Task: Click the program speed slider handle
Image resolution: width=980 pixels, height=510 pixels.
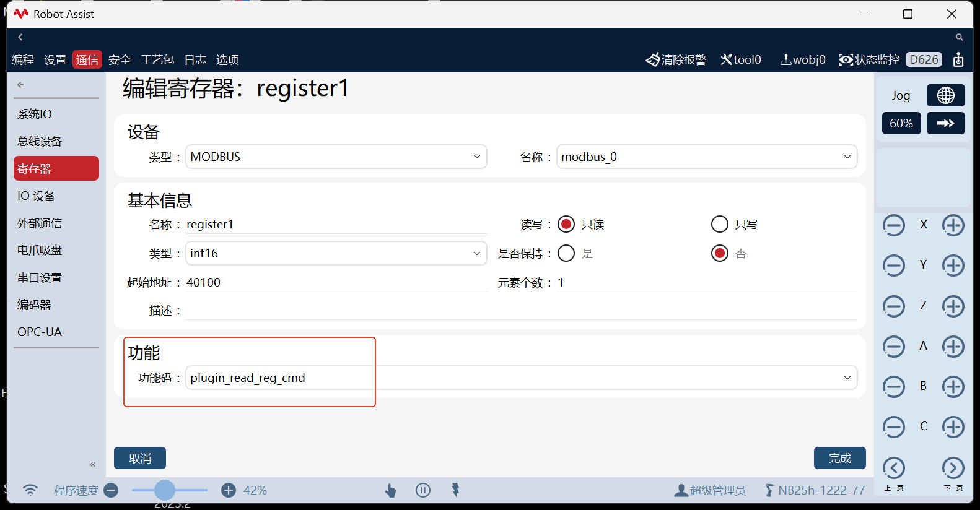Action: (x=165, y=490)
